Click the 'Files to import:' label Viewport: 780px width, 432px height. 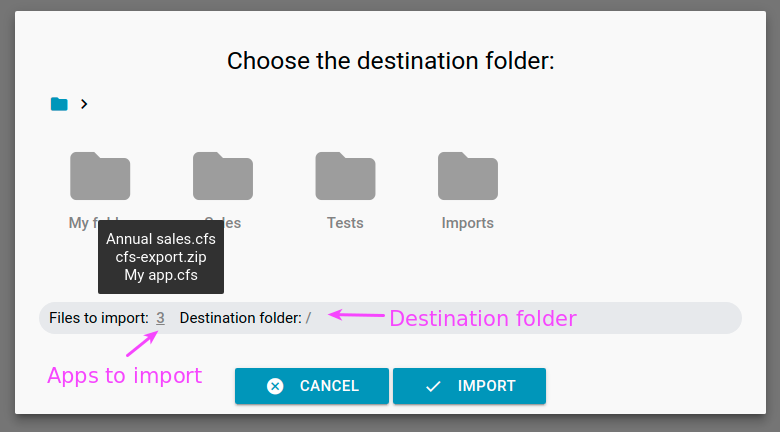point(99,318)
